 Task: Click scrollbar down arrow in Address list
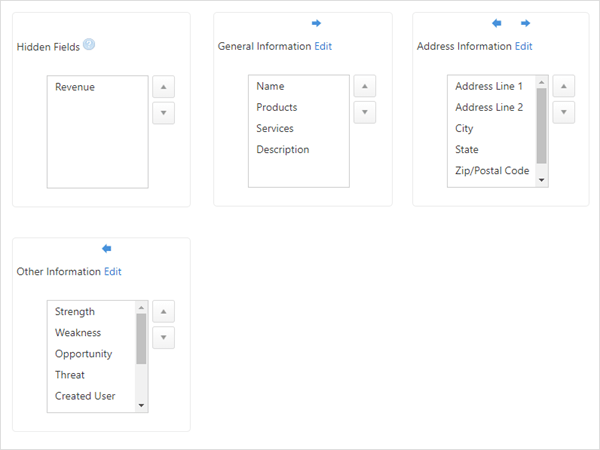point(541,180)
